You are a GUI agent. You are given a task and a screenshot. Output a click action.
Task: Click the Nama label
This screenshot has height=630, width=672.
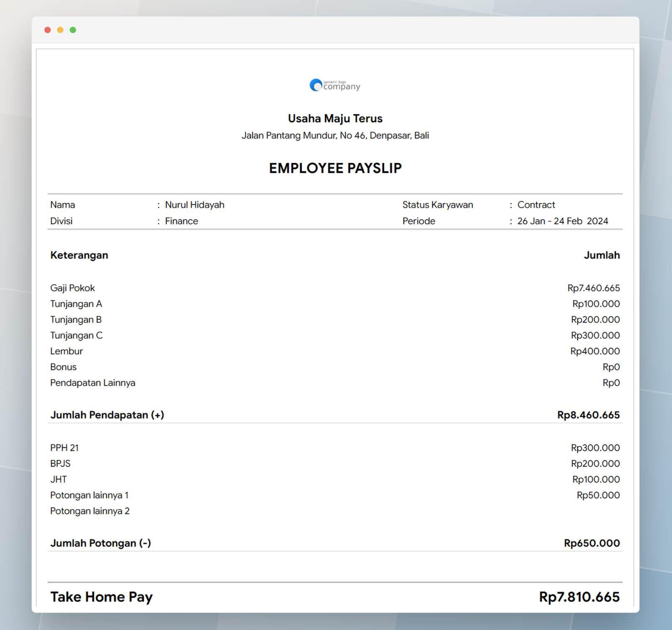[x=63, y=205]
